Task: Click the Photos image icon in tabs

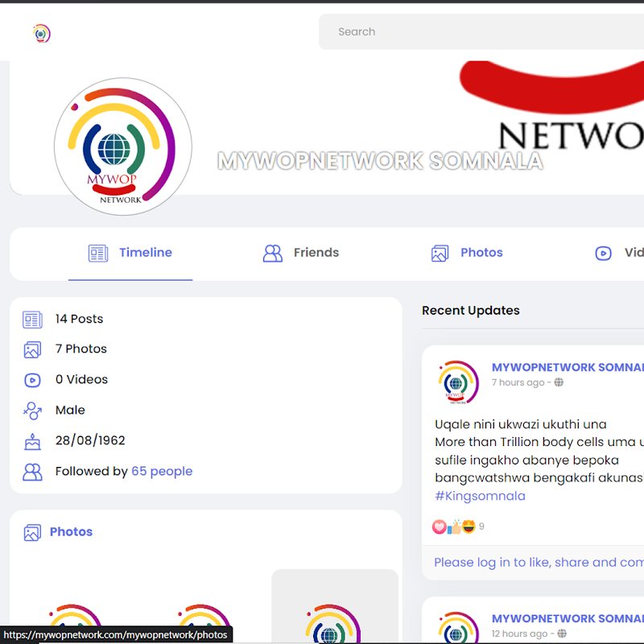Action: pos(440,253)
